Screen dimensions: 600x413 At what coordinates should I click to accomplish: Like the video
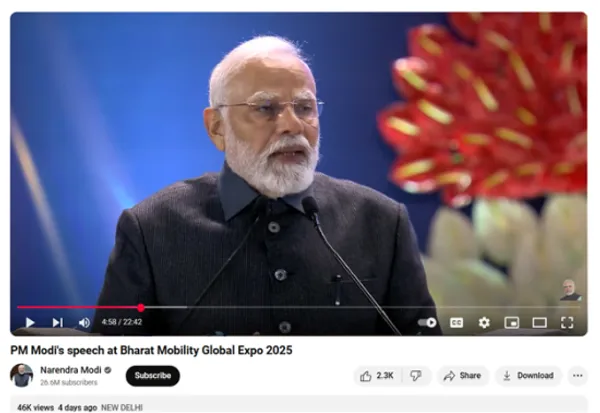pyautogui.click(x=377, y=376)
